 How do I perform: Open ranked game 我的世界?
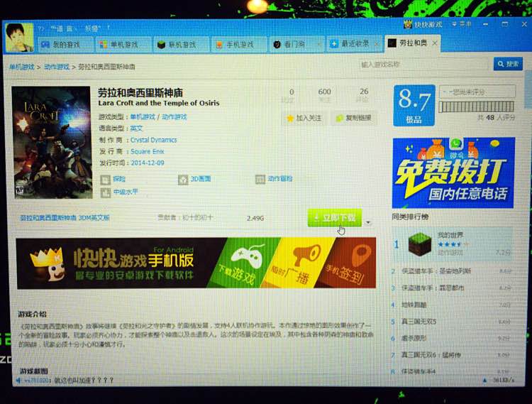450,235
